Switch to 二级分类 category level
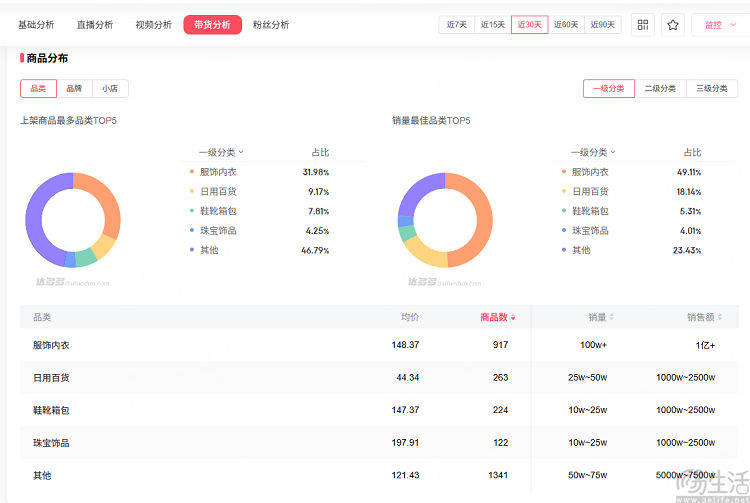This screenshot has width=750, height=503. point(660,88)
